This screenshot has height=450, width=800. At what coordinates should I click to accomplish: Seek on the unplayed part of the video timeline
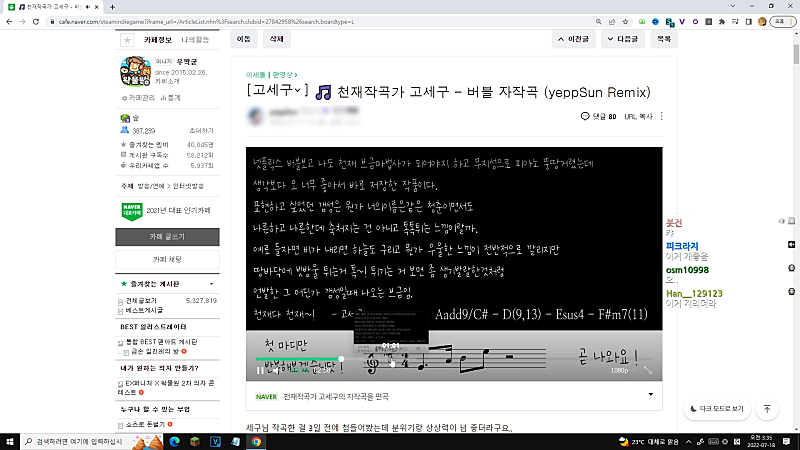[497, 359]
